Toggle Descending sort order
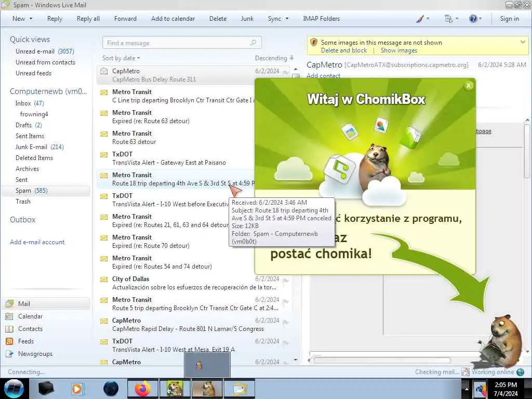This screenshot has width=532, height=399. click(x=274, y=58)
